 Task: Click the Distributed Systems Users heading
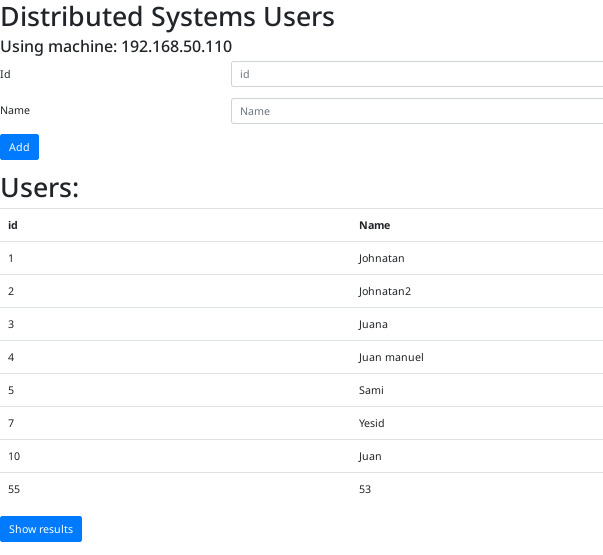click(x=167, y=17)
